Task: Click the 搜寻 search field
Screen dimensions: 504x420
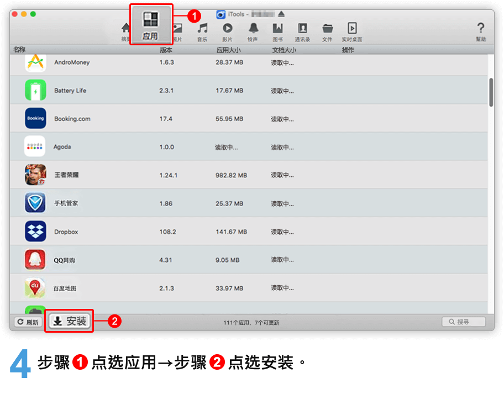Action: tap(464, 322)
